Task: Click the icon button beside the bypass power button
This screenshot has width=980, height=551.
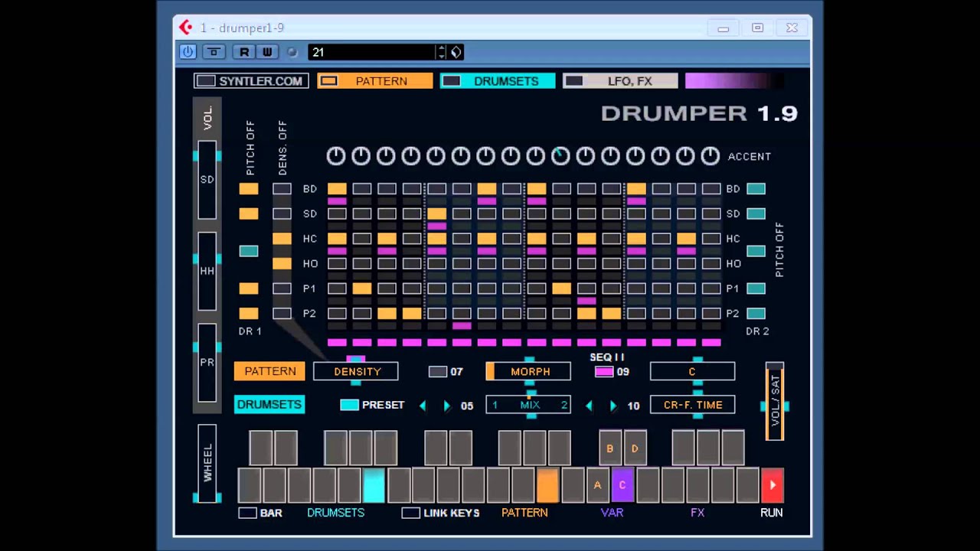Action: coord(214,52)
